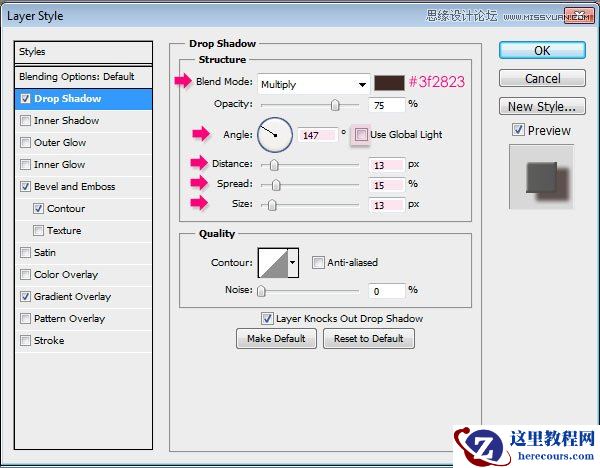This screenshot has height=468, width=600.
Task: Click the Size slider handle
Action: pyautogui.click(x=272, y=205)
